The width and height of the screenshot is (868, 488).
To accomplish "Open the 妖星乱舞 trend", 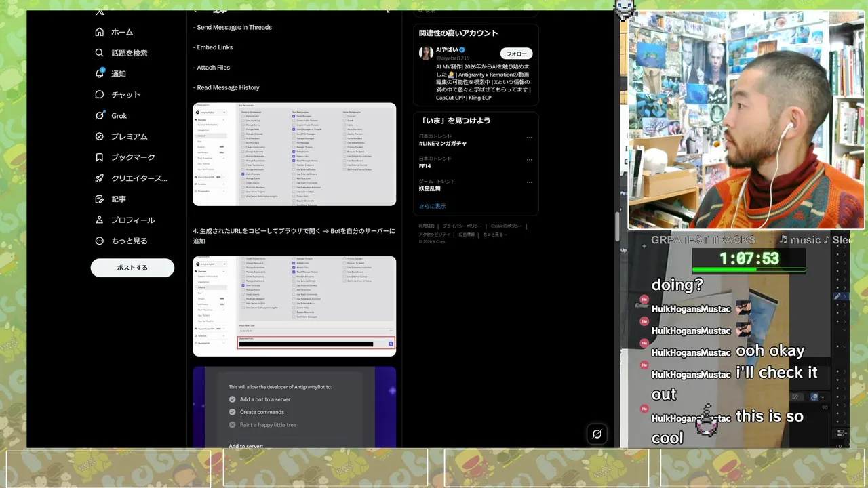I will click(429, 189).
